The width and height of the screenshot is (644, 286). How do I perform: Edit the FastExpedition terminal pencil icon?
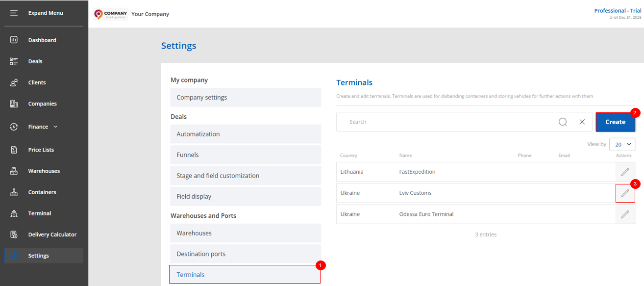pyautogui.click(x=625, y=172)
